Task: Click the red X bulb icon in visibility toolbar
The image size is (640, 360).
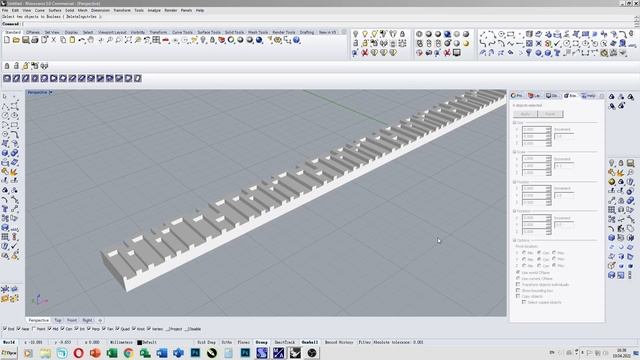Action: pyautogui.click(x=365, y=53)
